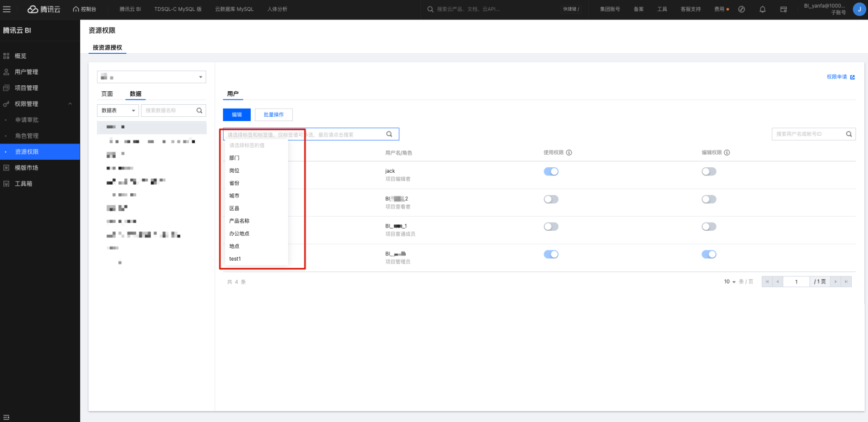
Task: Select the 区县 tag option
Action: pos(256,209)
